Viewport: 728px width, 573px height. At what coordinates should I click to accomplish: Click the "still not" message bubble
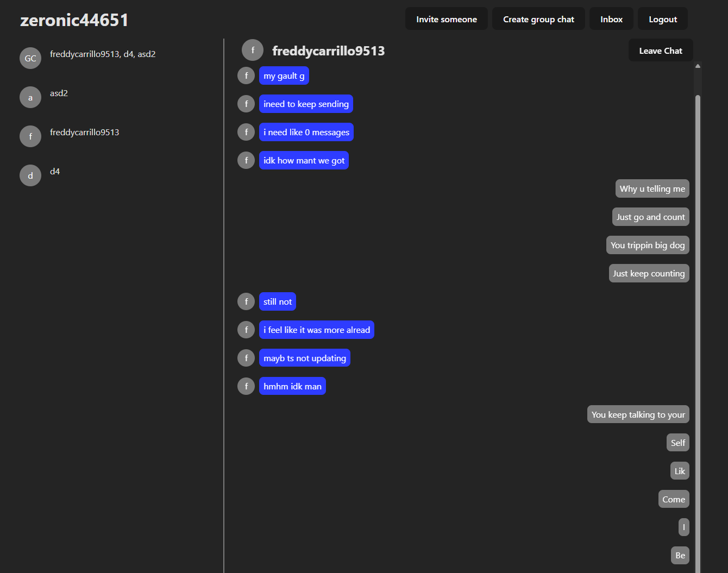pos(278,301)
